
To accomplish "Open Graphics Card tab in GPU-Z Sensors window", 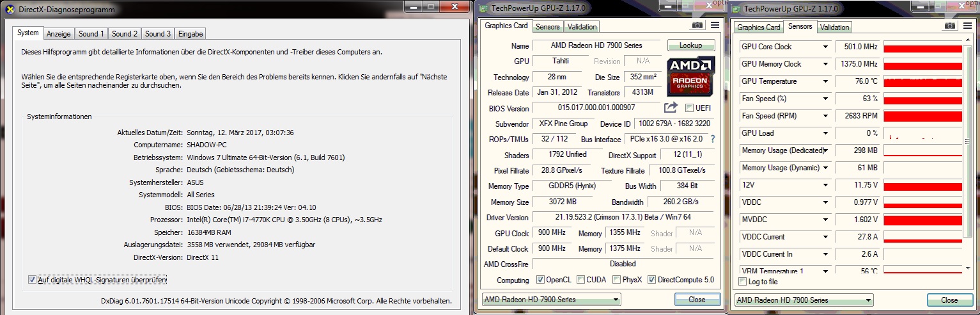I will [759, 28].
